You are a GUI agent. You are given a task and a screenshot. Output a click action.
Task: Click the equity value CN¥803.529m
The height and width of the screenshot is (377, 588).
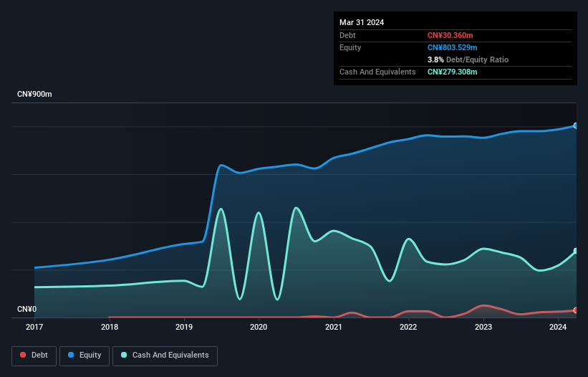point(452,47)
